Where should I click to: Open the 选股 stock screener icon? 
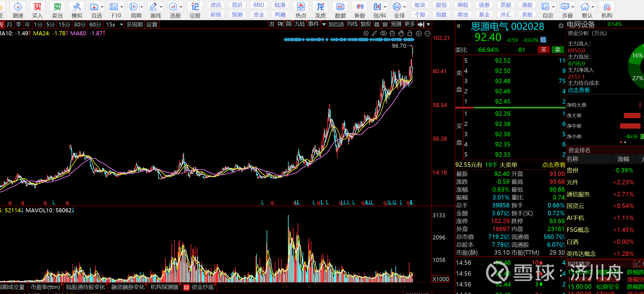coord(173,7)
